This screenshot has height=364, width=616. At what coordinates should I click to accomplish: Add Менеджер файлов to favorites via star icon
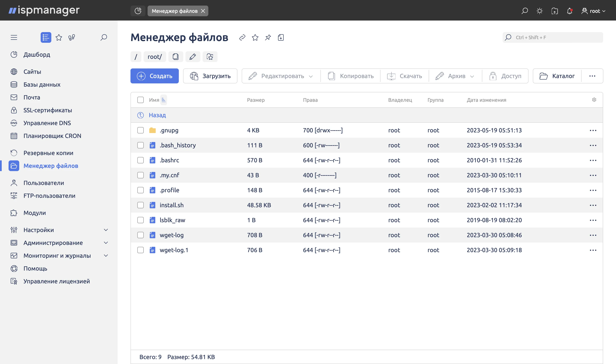pos(255,37)
